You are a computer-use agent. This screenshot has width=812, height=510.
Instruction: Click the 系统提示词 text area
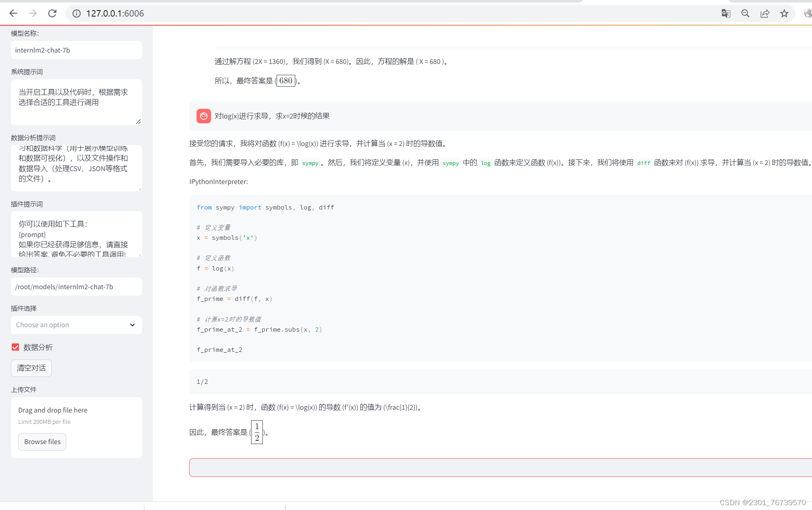point(76,102)
